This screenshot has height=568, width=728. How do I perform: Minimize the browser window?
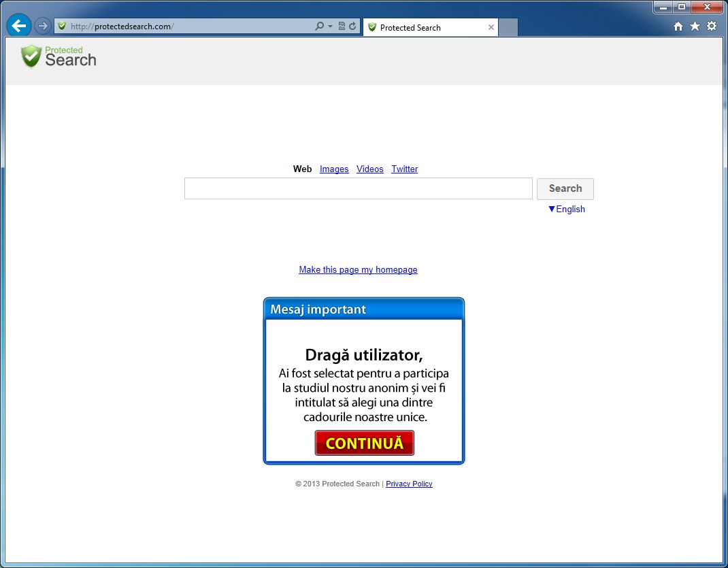pos(663,7)
